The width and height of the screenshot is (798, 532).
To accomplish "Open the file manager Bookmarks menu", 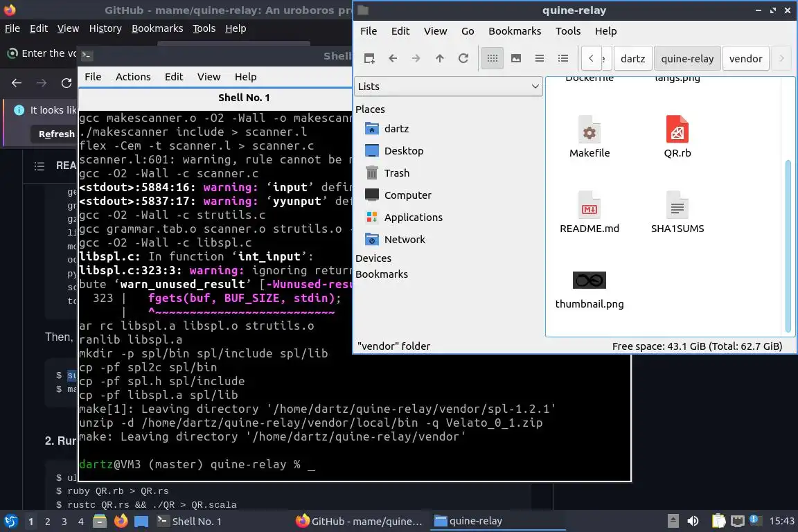I will tap(515, 31).
